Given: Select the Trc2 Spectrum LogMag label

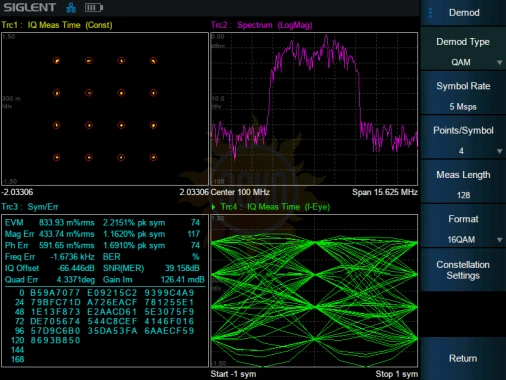Looking at the screenshot, I should (x=261, y=25).
